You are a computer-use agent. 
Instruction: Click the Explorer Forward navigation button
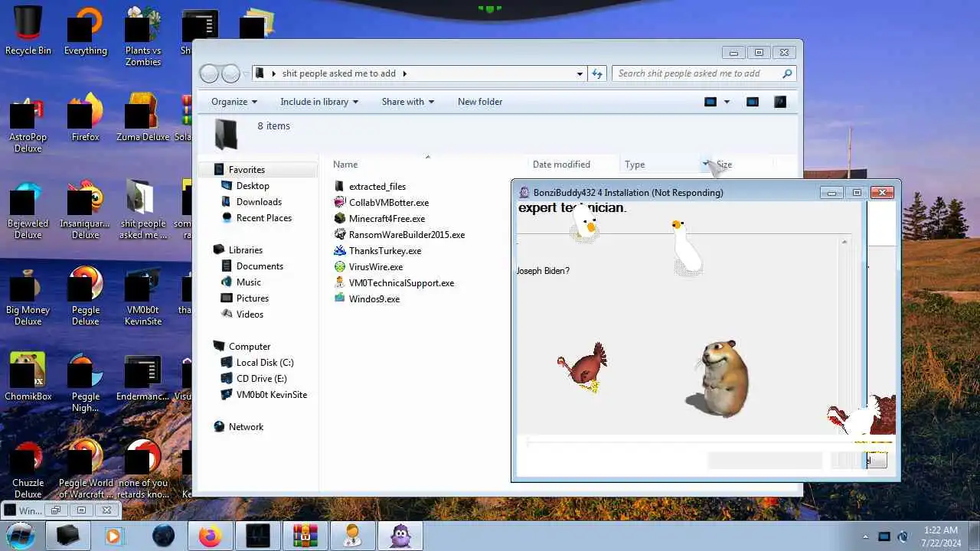[230, 73]
